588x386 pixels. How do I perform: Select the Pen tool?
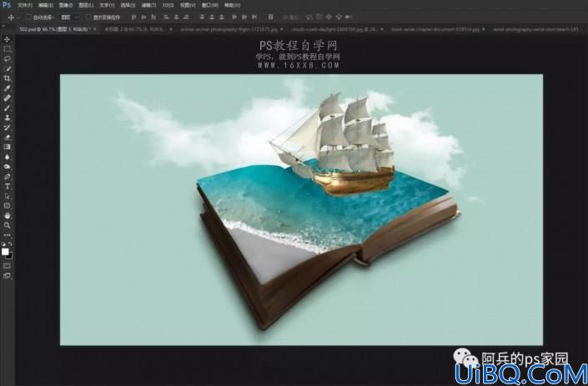pos(8,177)
